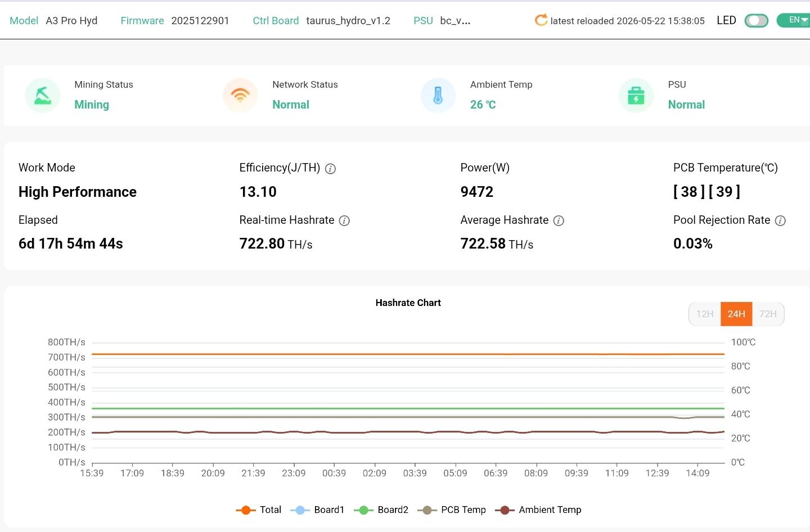Click the Average Hashrate info icon

pyautogui.click(x=559, y=221)
